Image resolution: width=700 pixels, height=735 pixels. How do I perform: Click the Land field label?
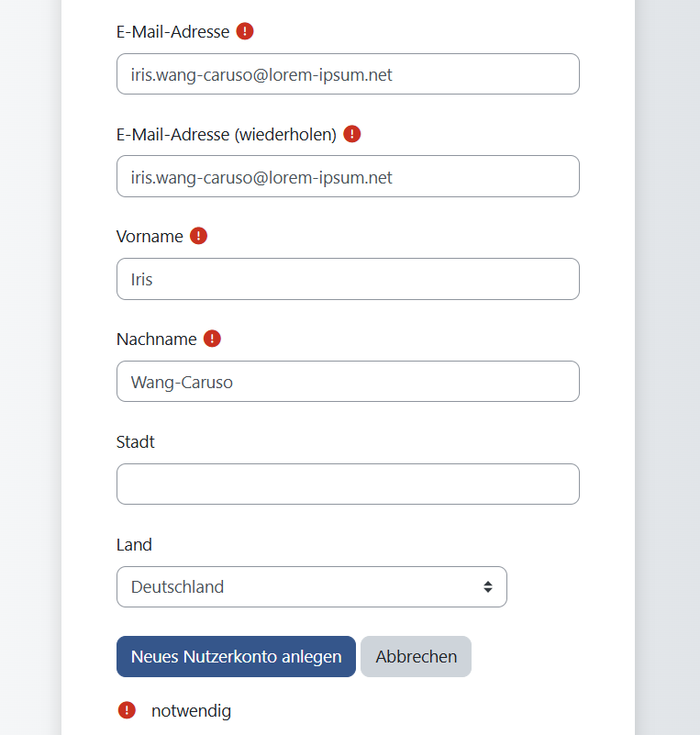point(134,544)
